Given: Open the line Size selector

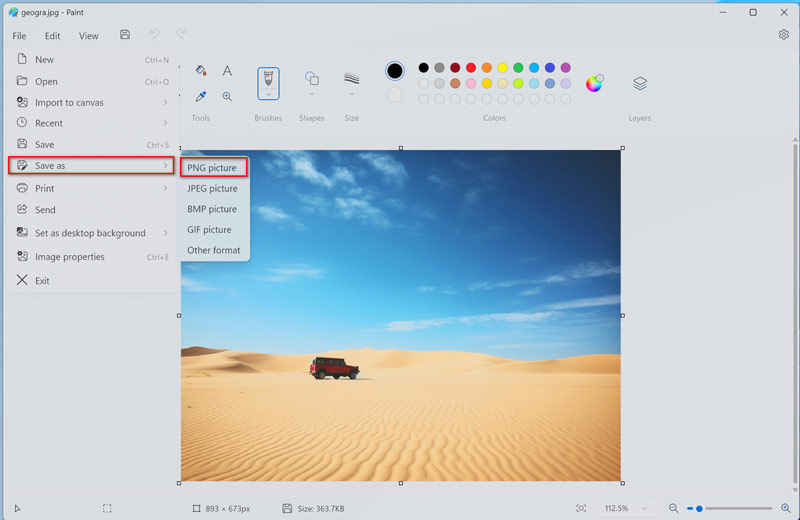Looking at the screenshot, I should click(x=352, y=79).
